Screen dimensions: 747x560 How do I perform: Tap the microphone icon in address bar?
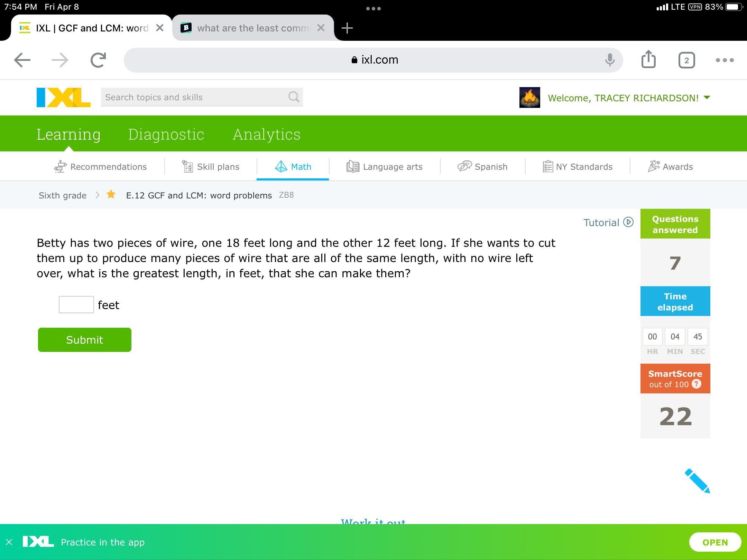pyautogui.click(x=610, y=60)
